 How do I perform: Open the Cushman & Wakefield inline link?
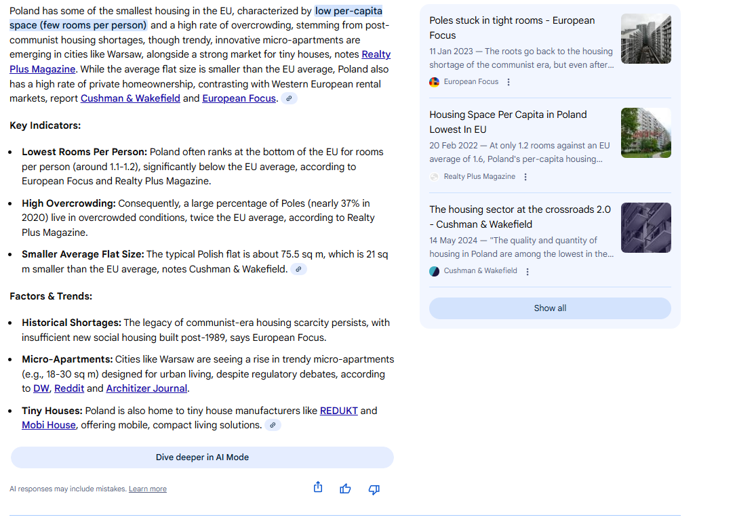(130, 98)
